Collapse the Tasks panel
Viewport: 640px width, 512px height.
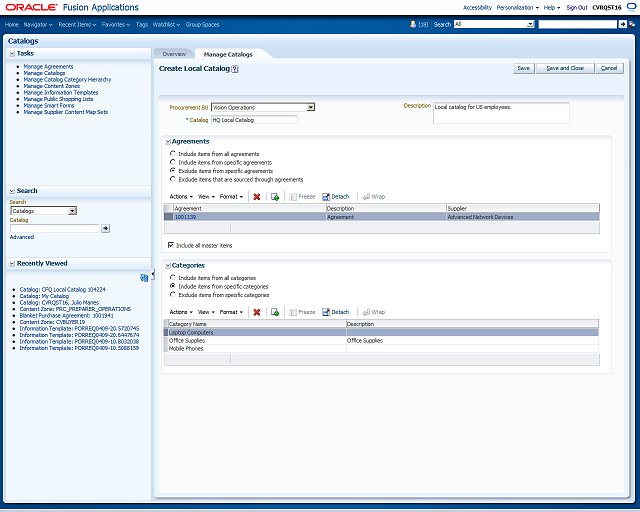[12, 53]
